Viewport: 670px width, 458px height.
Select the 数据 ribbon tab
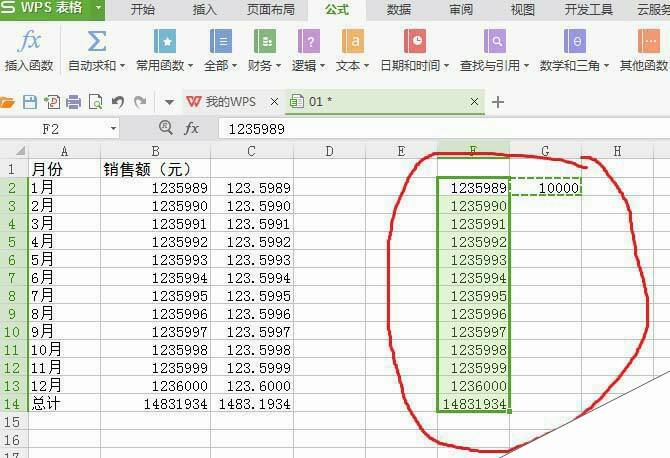click(398, 9)
